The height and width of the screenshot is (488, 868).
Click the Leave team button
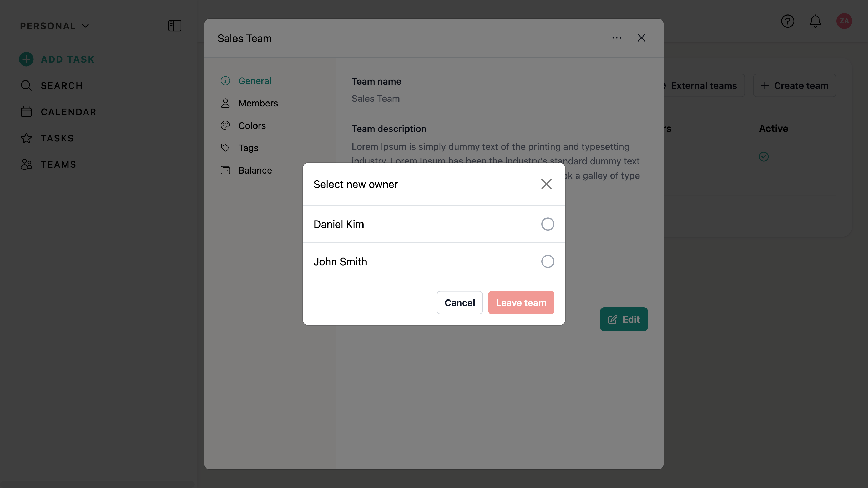click(x=521, y=302)
